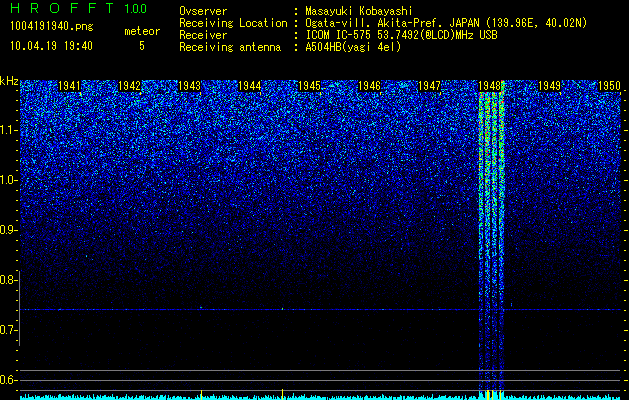Click the 0.9 kHz axis label
Viewport: 629px width, 400px height.
[x=8, y=230]
